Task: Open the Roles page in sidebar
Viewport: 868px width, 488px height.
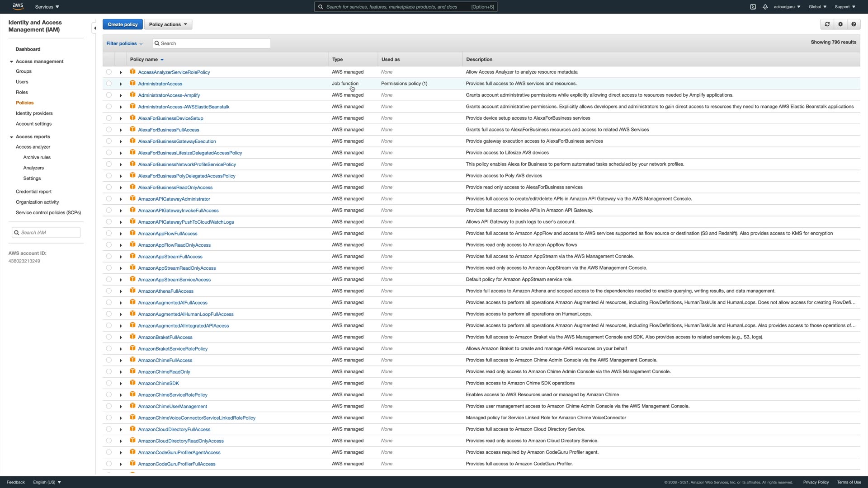Action: click(22, 92)
